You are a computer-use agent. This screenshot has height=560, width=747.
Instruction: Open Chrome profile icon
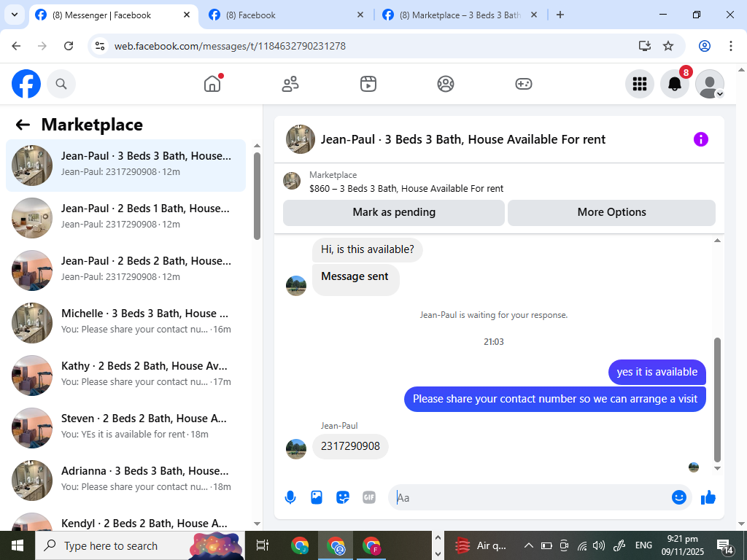click(x=705, y=46)
